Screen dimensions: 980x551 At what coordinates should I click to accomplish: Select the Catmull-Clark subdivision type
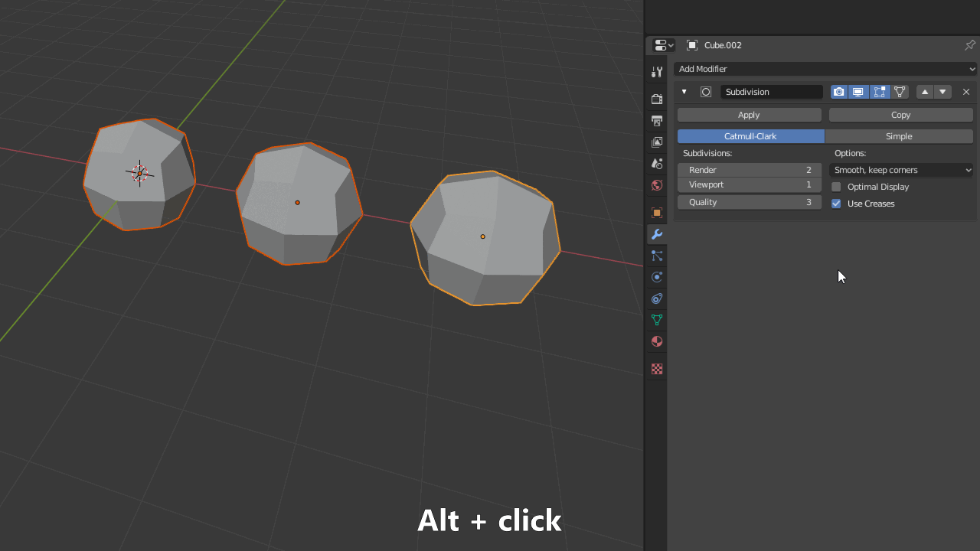tap(750, 136)
